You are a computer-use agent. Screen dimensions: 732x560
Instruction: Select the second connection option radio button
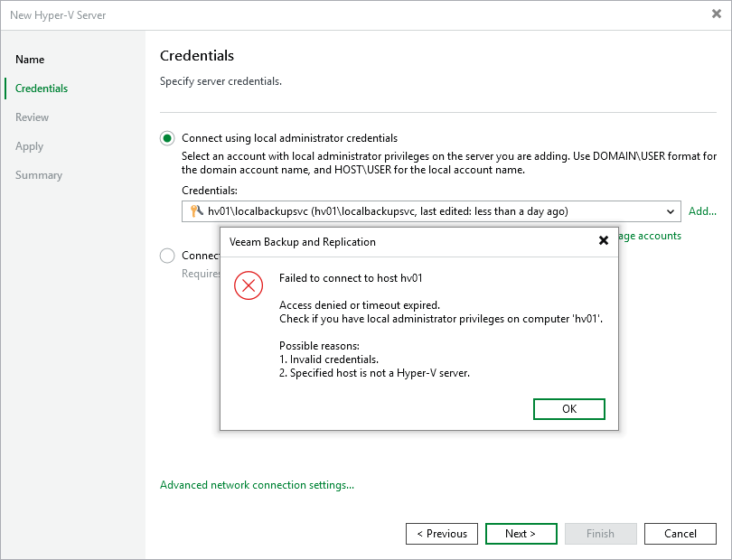(167, 256)
